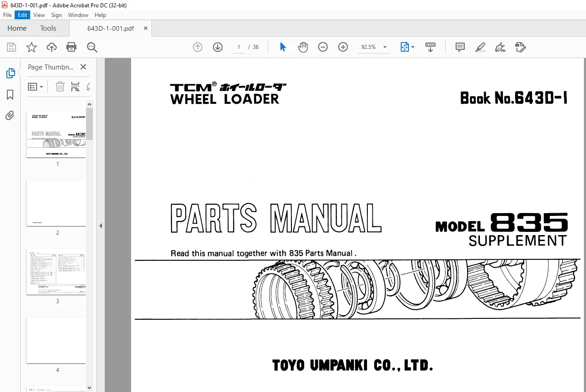Close the Page Thumbnails panel

click(x=83, y=67)
